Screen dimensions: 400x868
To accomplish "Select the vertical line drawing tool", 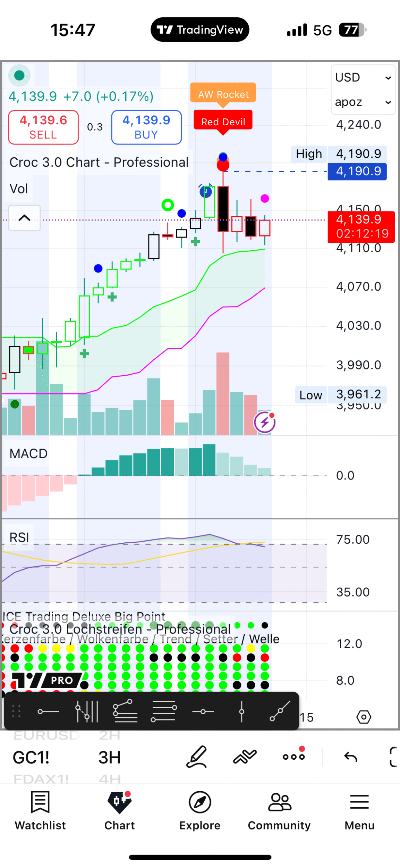I will tap(242, 711).
